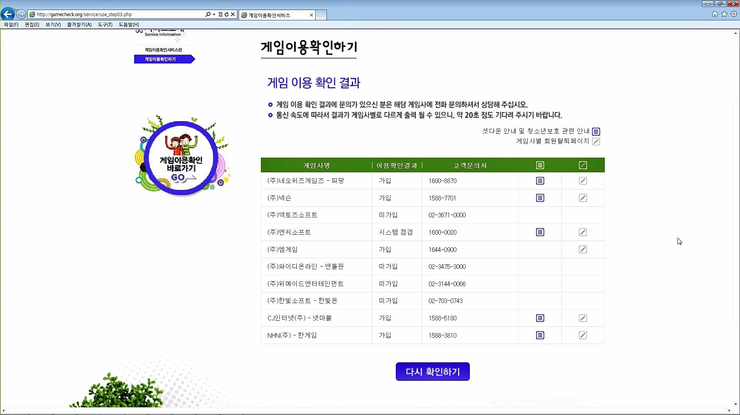Click the 게임이용확인 바로가기 GO banner
The image size is (740, 415).
click(181, 158)
